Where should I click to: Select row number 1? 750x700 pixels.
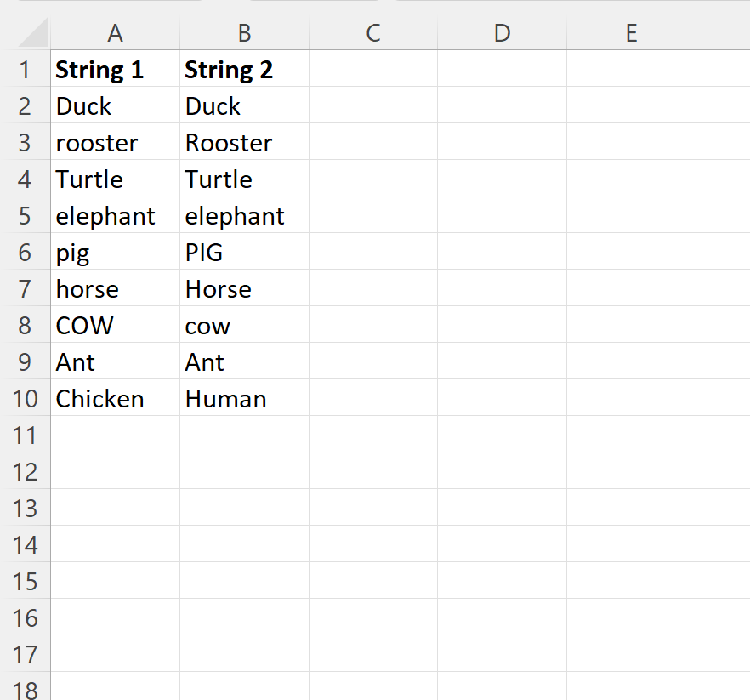click(x=25, y=69)
